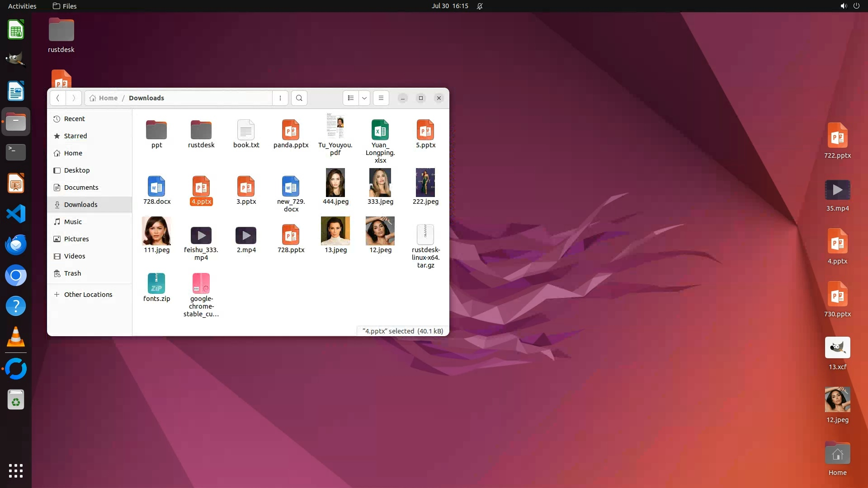Select Yuan_Longping.xlsx spreadsheet file
The height and width of the screenshot is (488, 868).
coord(380,131)
